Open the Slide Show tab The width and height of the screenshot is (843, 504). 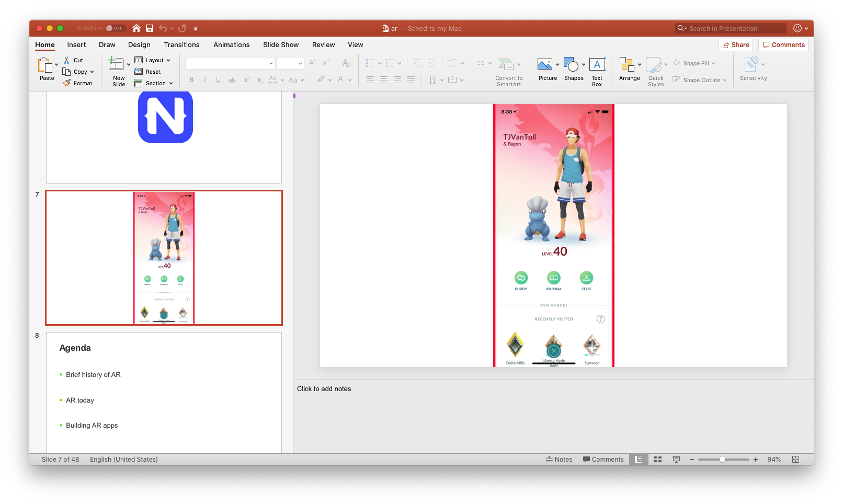pyautogui.click(x=281, y=44)
